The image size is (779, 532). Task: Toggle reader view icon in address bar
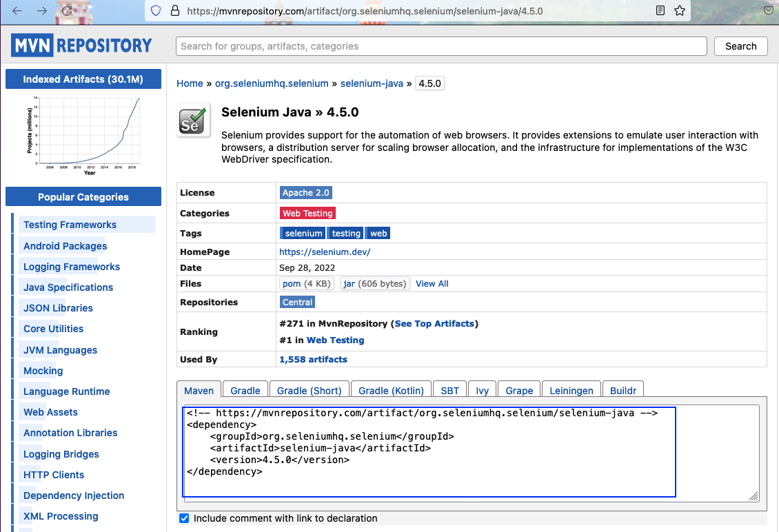click(660, 10)
